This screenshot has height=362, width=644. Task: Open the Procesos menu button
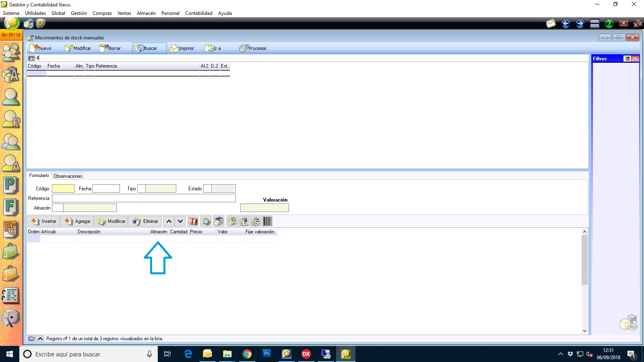(x=253, y=48)
